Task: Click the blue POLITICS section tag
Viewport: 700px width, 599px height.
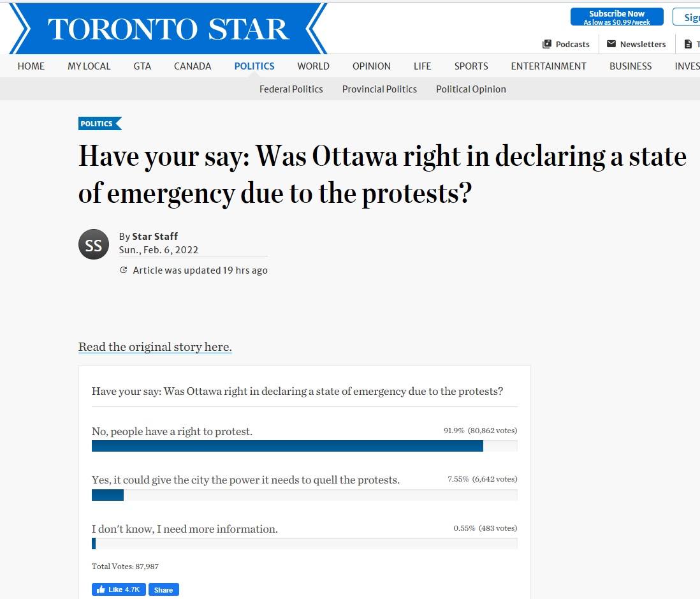Action: [98, 124]
